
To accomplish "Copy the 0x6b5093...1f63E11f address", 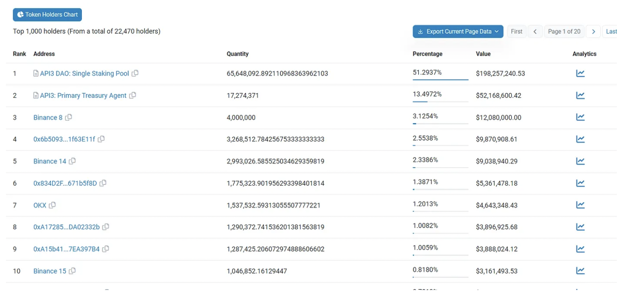I will coord(101,139).
